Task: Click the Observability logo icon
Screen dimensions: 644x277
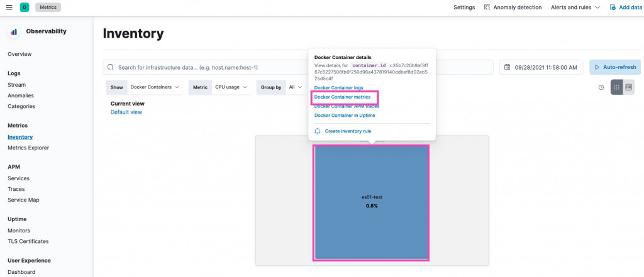Action: (x=14, y=31)
